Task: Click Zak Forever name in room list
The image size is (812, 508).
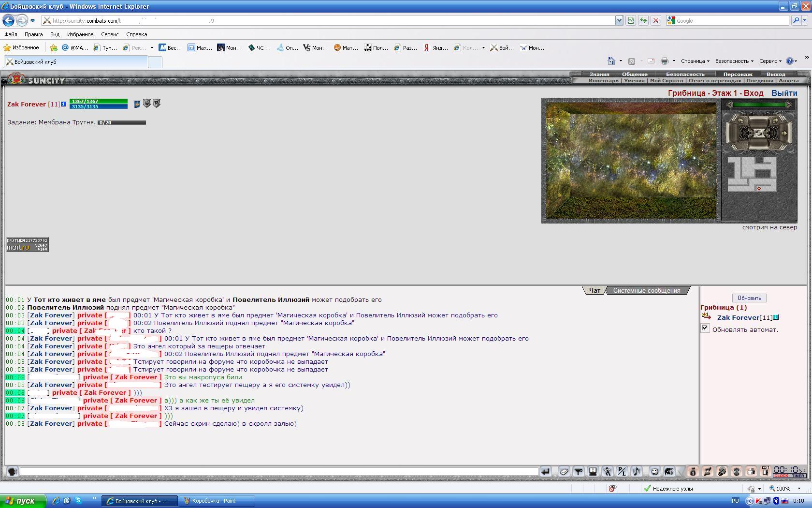Action: (x=739, y=318)
